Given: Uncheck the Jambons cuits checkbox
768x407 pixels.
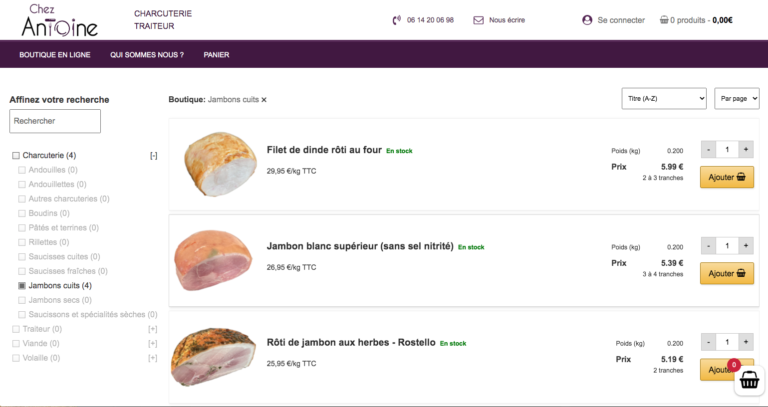Looking at the screenshot, I should coord(23,286).
